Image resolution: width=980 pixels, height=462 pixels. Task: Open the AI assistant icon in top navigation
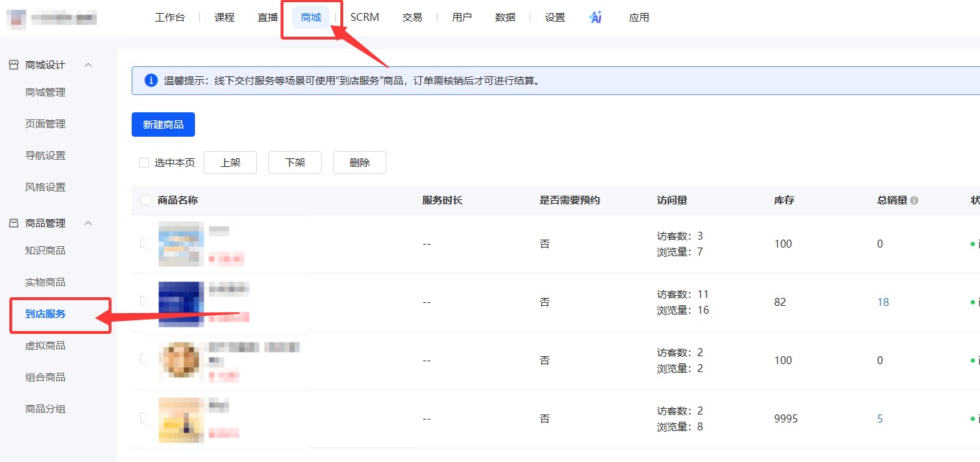point(595,17)
